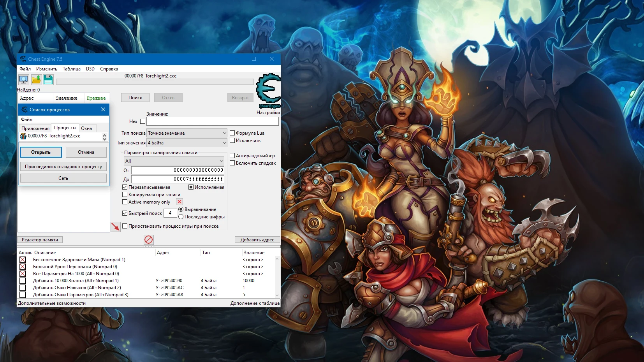The height and width of the screenshot is (362, 644).
Task: Switch to the Окна tab in process list
Action: (87, 128)
